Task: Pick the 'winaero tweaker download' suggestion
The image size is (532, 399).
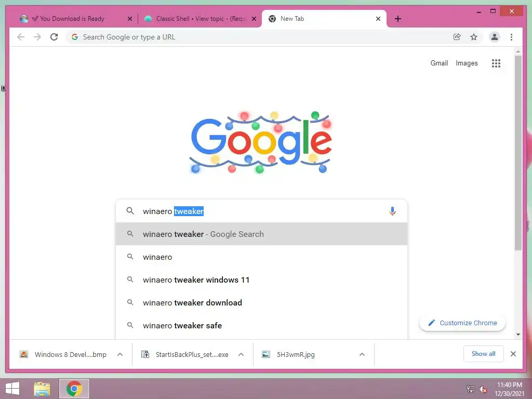Action: point(261,303)
